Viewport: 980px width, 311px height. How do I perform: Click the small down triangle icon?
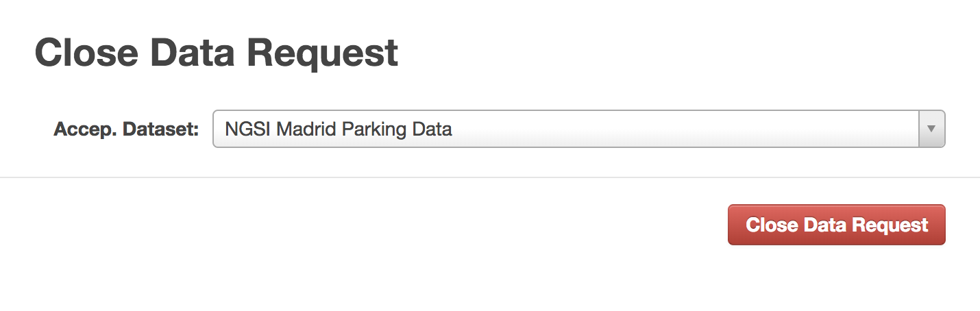pyautogui.click(x=931, y=129)
